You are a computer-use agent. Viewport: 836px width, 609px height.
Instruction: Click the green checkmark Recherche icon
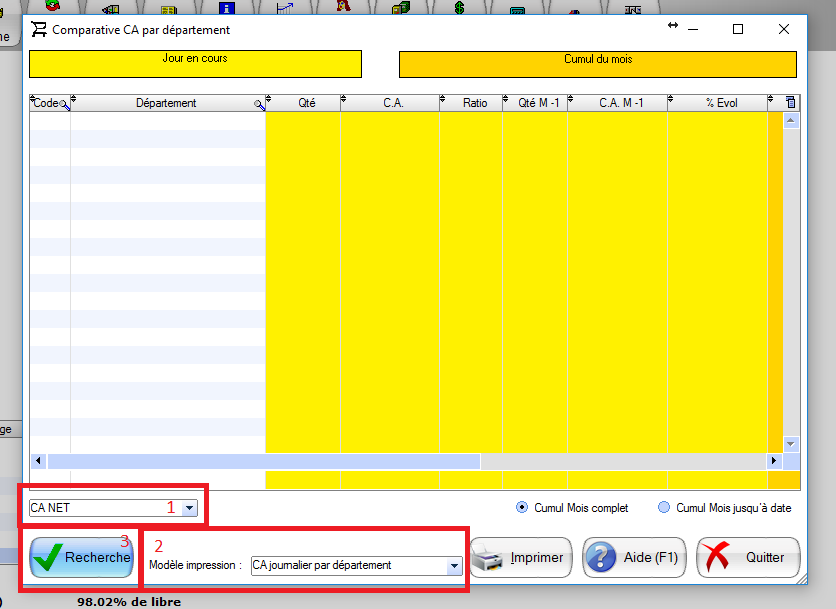[48, 558]
